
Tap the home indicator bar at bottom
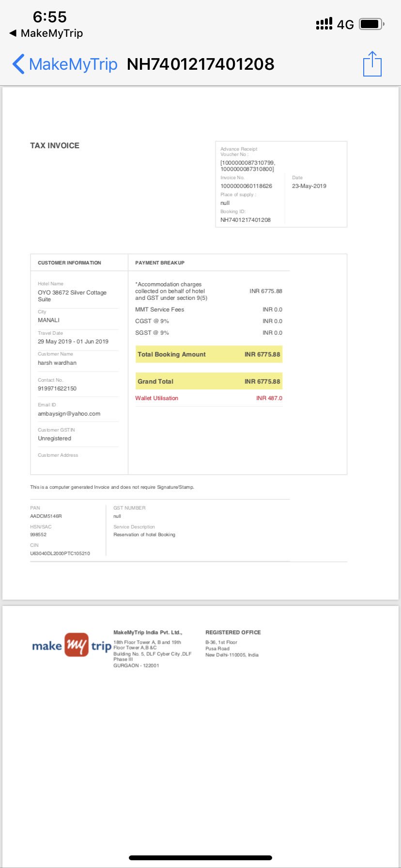[x=200, y=858]
